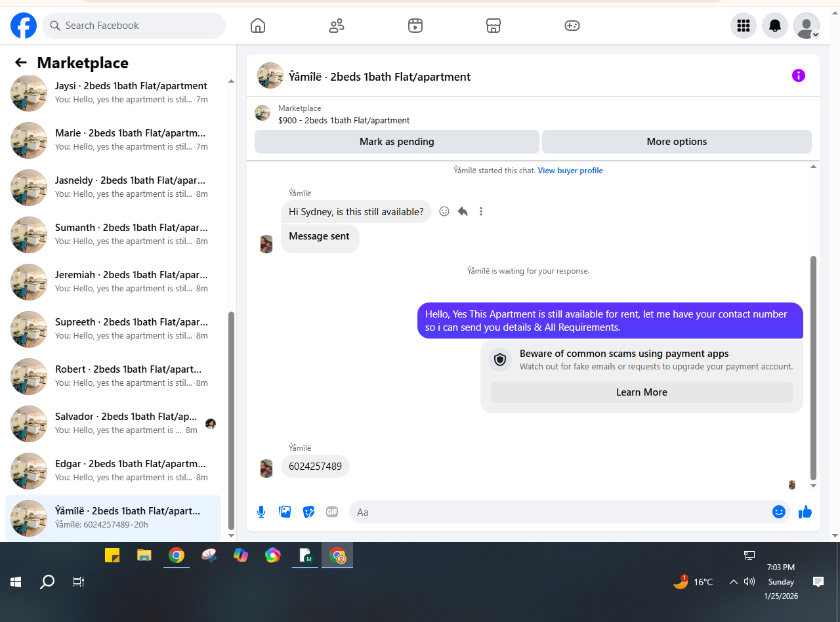
Task: Click the Mark as pending button
Action: click(397, 142)
